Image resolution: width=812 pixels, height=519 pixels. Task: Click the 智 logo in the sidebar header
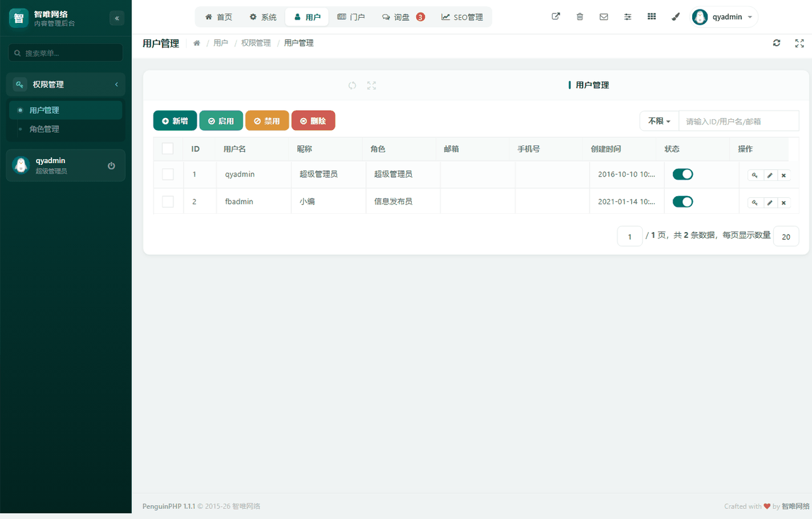pos(19,18)
